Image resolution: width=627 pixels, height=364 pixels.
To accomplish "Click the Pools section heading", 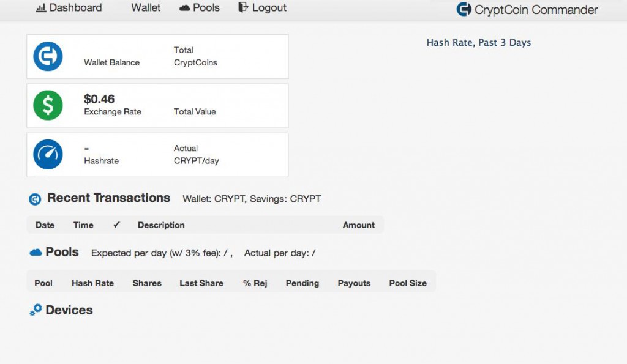I will pyautogui.click(x=62, y=252).
